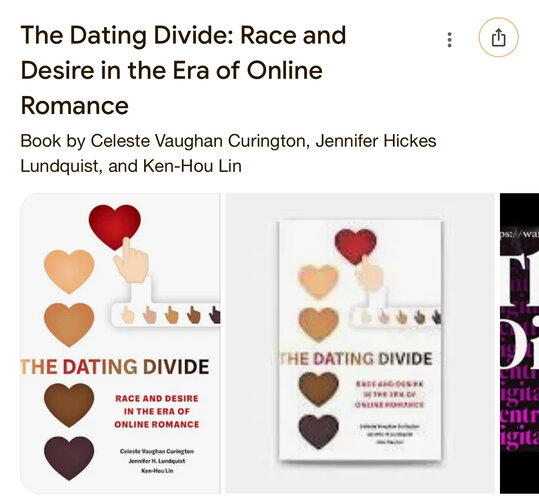Viewport: 539px width, 500px height.
Task: Open the second smaller book cover image
Action: [x=360, y=343]
